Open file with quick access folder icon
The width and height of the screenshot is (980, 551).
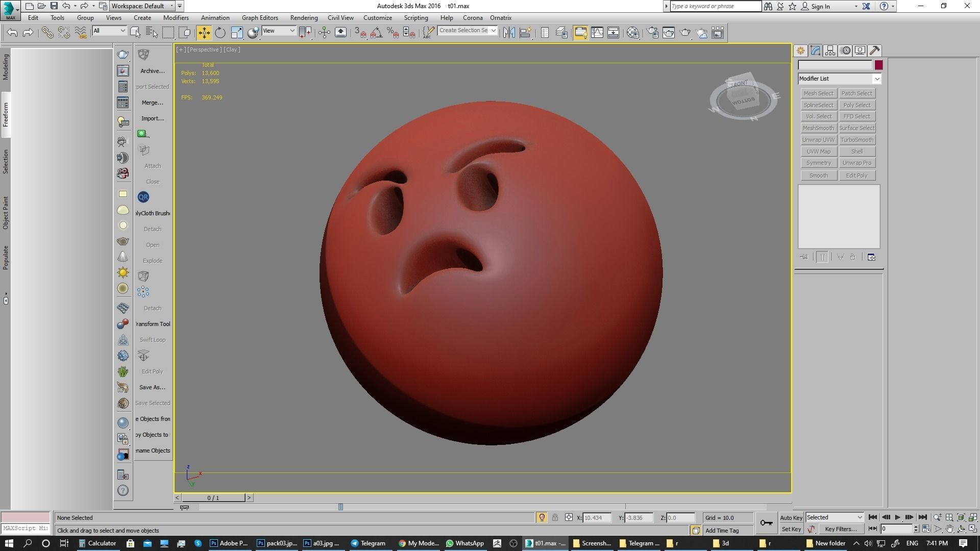pyautogui.click(x=41, y=6)
